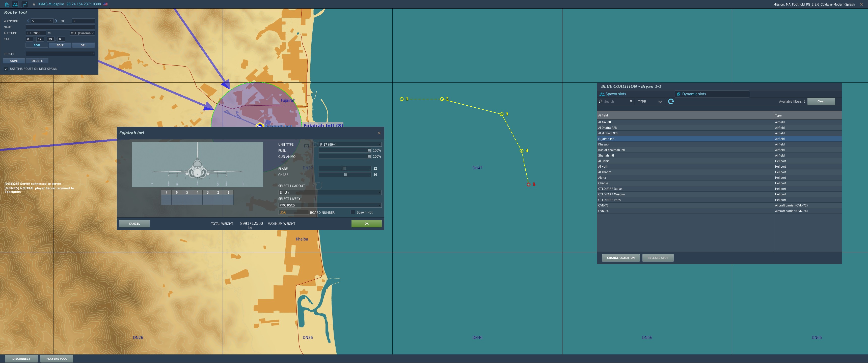Clear the slot search with X icon
The image size is (868, 363).
[x=631, y=101]
